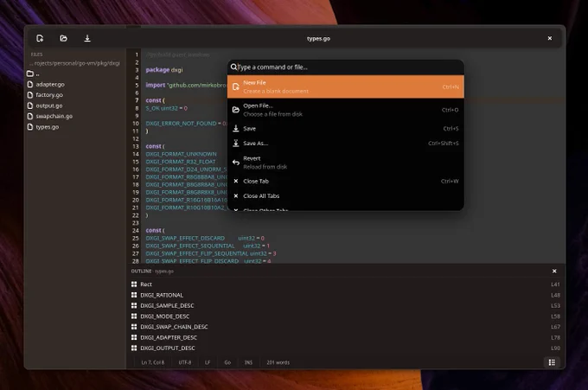Choose Close All Tabs command
The width and height of the screenshot is (588, 390).
pos(345,195)
